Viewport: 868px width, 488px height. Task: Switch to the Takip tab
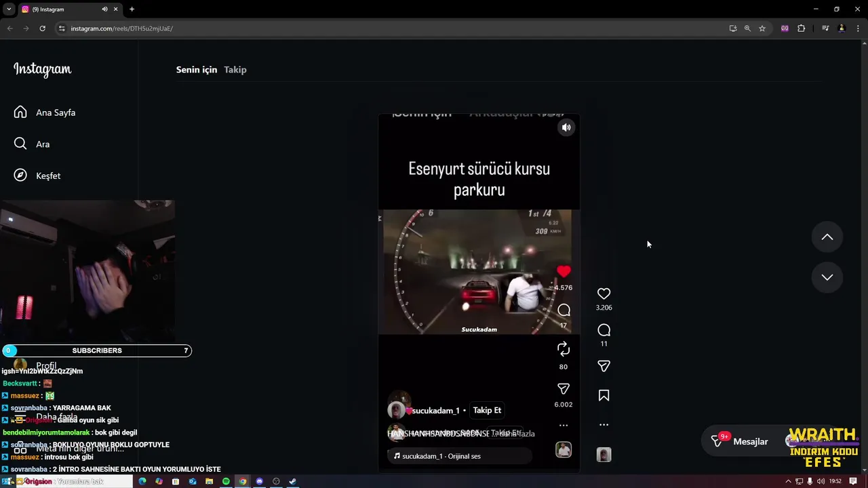[x=235, y=70]
